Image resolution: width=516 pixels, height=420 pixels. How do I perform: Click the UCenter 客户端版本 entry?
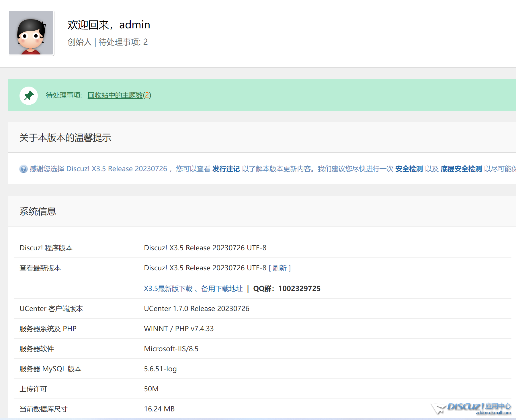pyautogui.click(x=51, y=308)
